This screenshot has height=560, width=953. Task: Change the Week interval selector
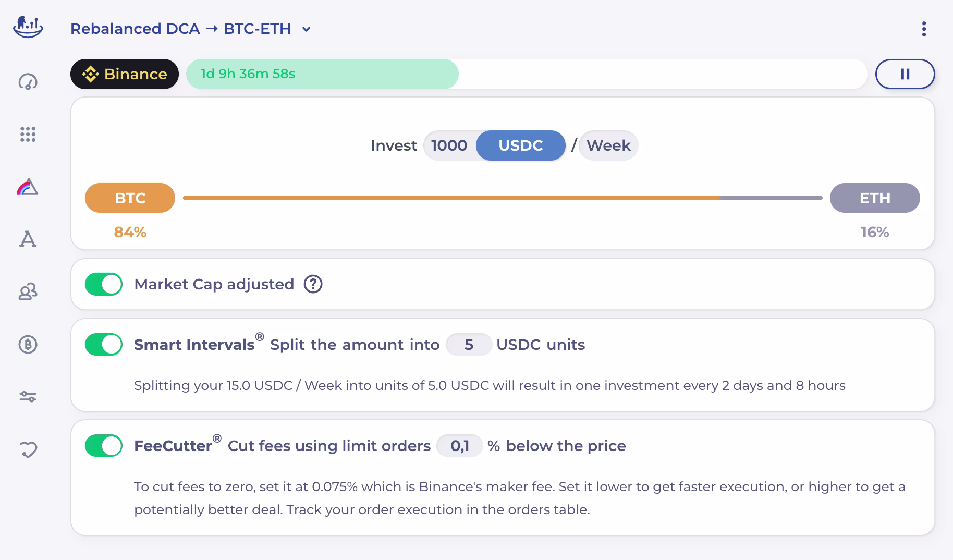(x=608, y=145)
